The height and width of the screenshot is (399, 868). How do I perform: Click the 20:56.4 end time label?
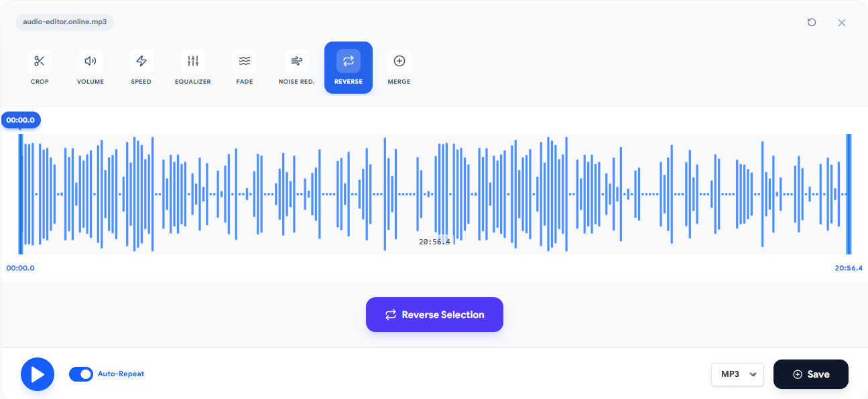click(849, 268)
